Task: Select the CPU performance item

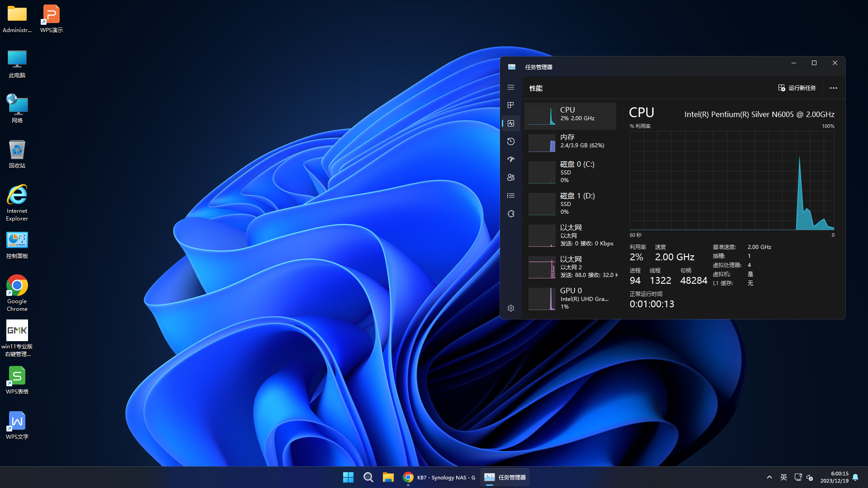Action: [x=570, y=116]
